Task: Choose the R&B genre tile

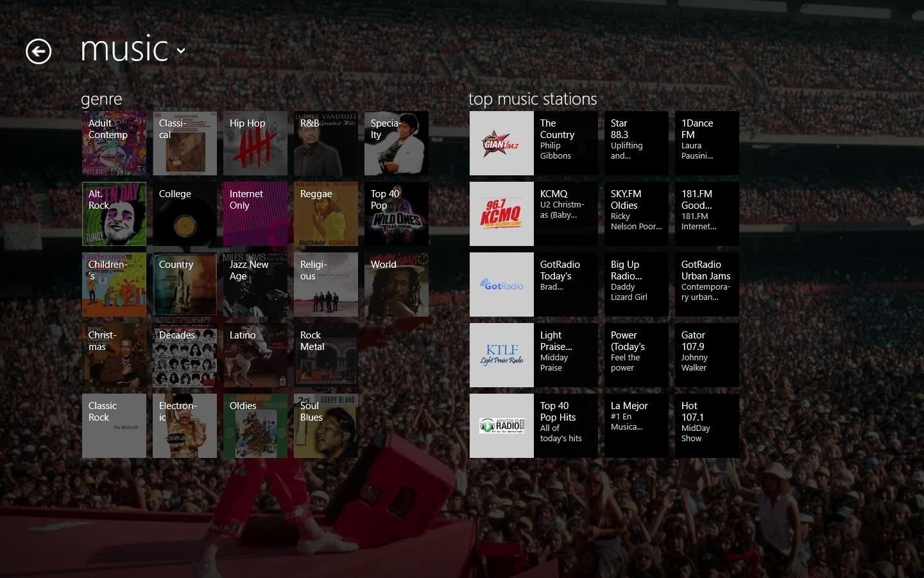Action: coord(326,143)
